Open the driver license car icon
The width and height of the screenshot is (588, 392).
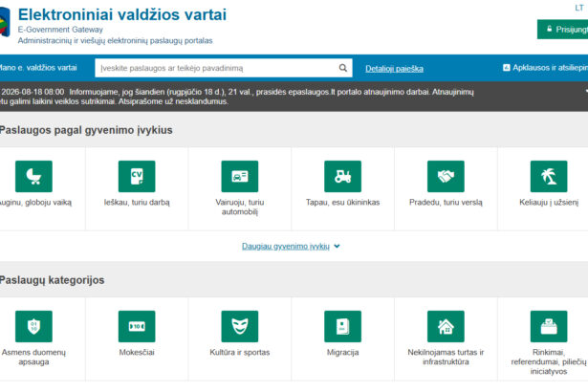click(x=240, y=176)
